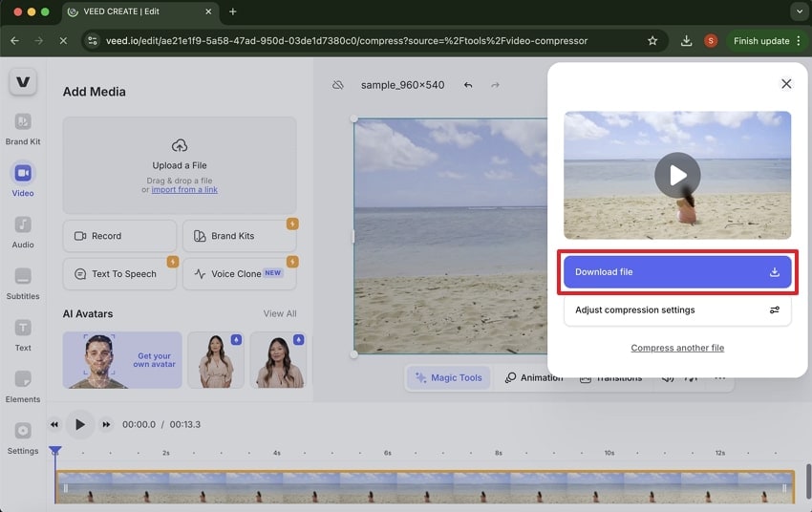Click the Record button
The width and height of the screenshot is (812, 512).
pos(119,236)
